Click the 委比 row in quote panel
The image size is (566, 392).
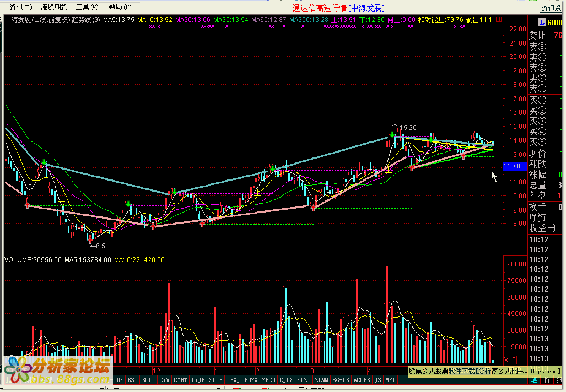(x=546, y=35)
